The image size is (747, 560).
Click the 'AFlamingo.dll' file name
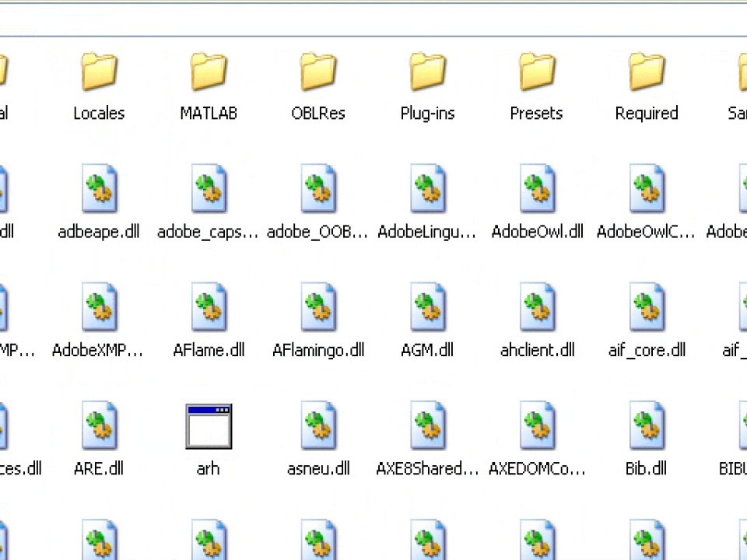point(318,351)
